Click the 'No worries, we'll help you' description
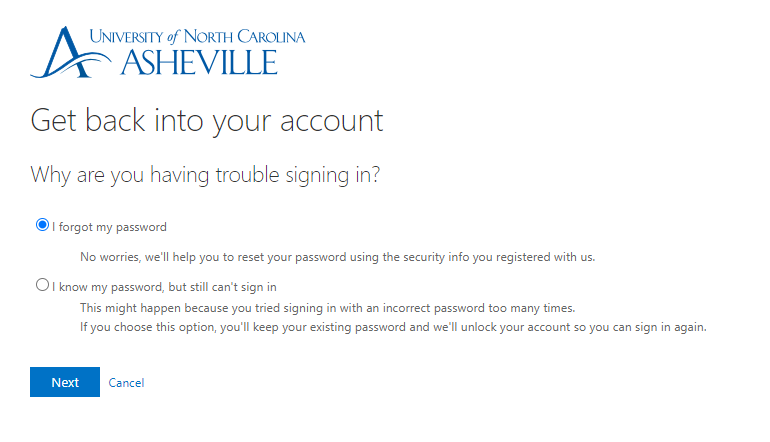Image resolution: width=770 pixels, height=442 pixels. click(x=337, y=256)
